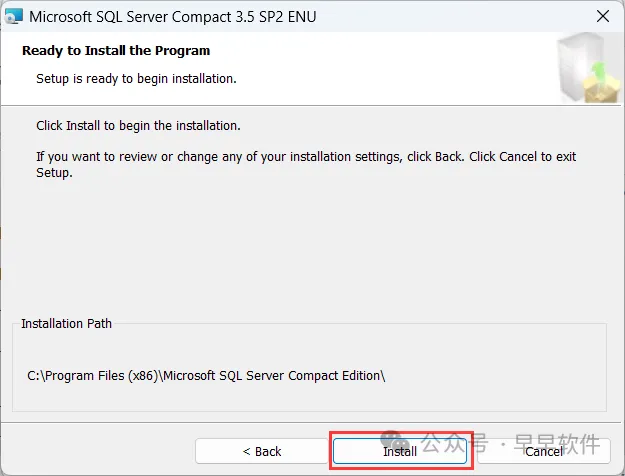
Task: Go back with the < Back button
Action: [x=261, y=451]
